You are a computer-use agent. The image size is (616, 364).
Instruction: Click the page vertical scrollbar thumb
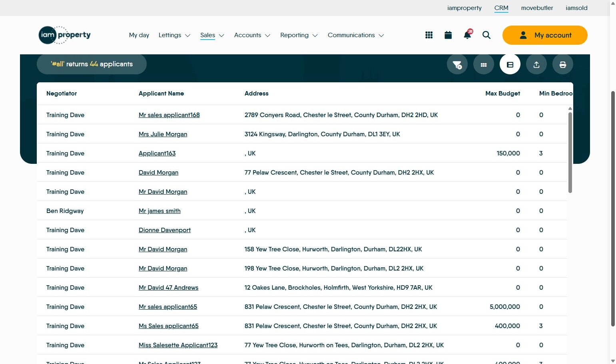(x=613, y=209)
